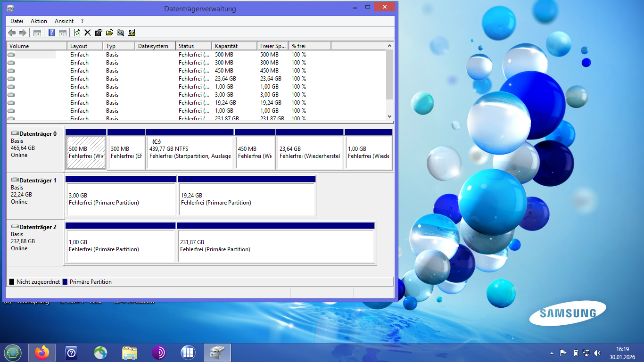The width and height of the screenshot is (644, 362).
Task: Open the Start button on the taskbar
Action: click(13, 353)
